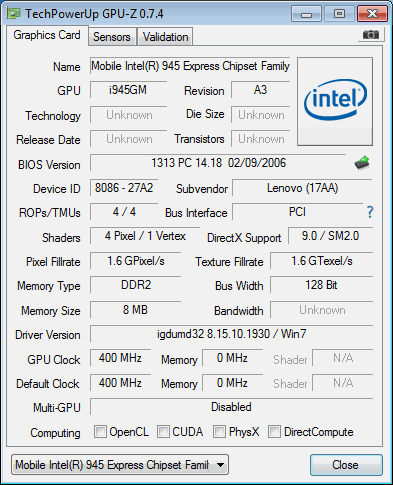Click the Memory Type field DDR2
The width and height of the screenshot is (393, 485).
pyautogui.click(x=136, y=285)
